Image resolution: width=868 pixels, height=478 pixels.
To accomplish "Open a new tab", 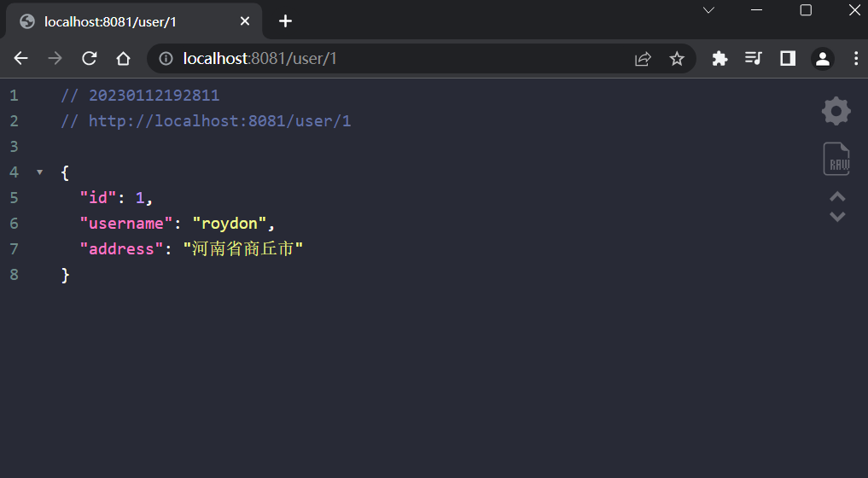I will point(285,21).
